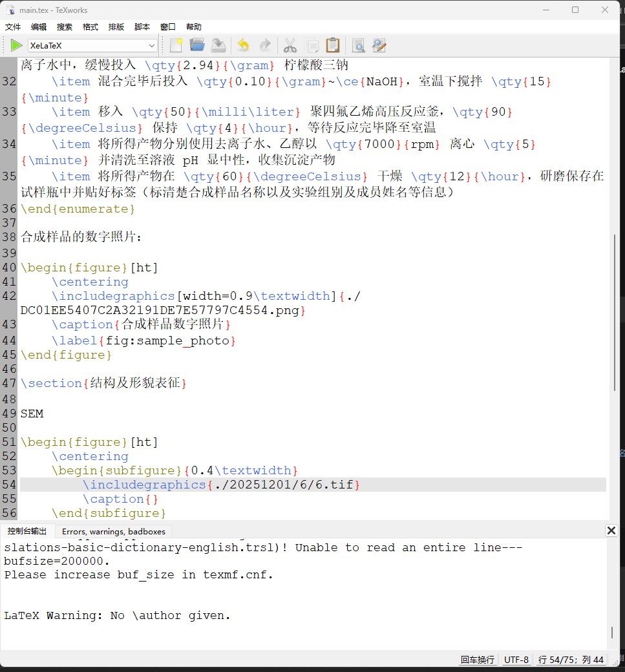The height and width of the screenshot is (672, 625).
Task: Create a new document via toolbar icon
Action: coord(176,45)
